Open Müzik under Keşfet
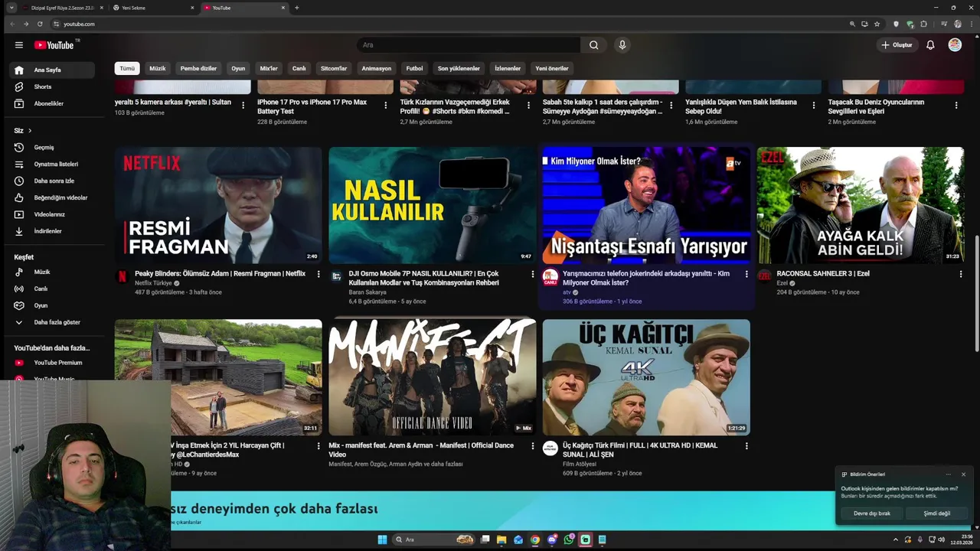Image resolution: width=980 pixels, height=551 pixels. pyautogui.click(x=53, y=272)
